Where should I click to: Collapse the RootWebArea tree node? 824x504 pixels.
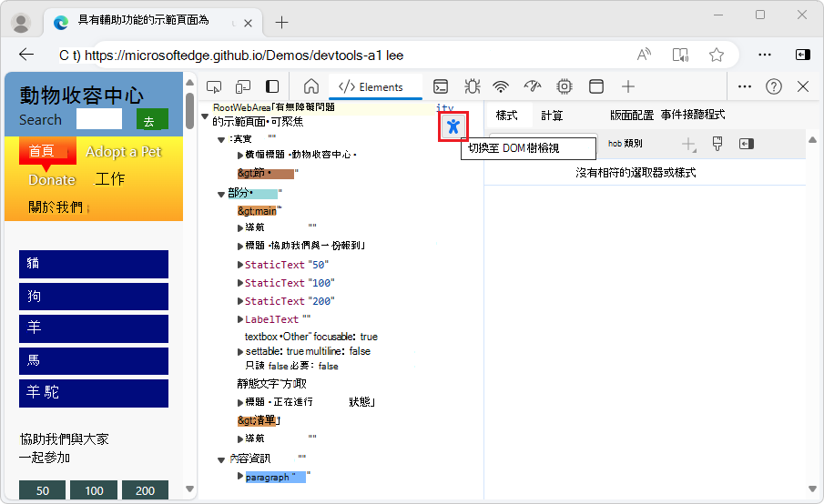pyautogui.click(x=205, y=116)
